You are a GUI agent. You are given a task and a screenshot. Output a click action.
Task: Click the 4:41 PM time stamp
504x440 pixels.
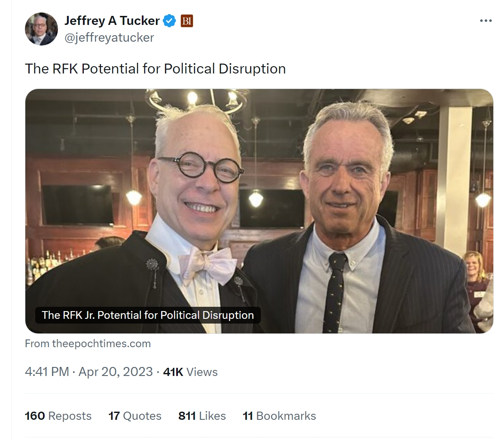[47, 372]
